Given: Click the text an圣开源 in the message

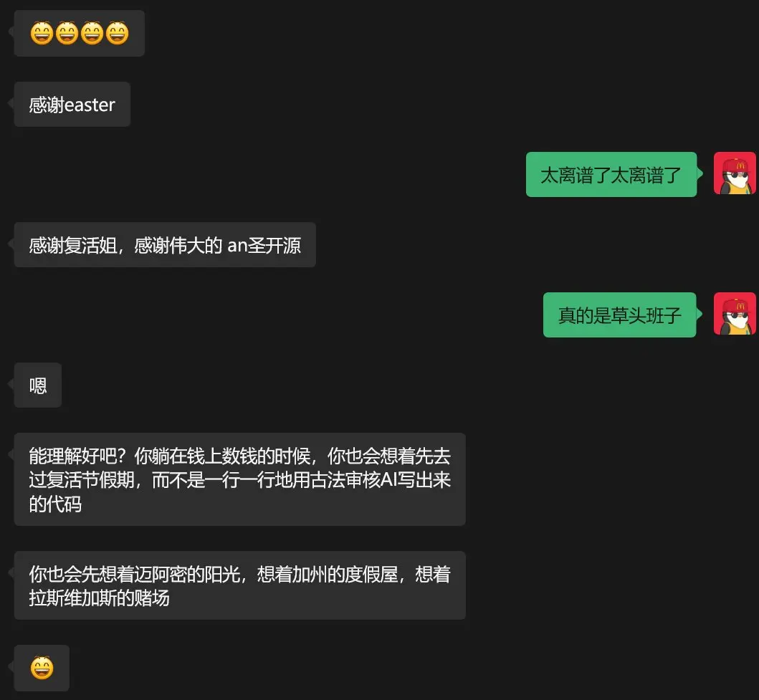Looking at the screenshot, I should click(264, 245).
